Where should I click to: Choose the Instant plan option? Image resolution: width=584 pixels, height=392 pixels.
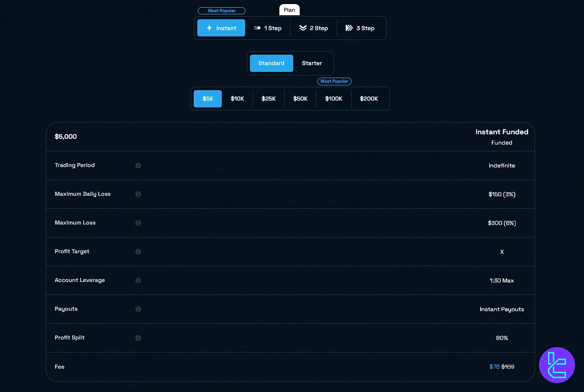(x=221, y=28)
